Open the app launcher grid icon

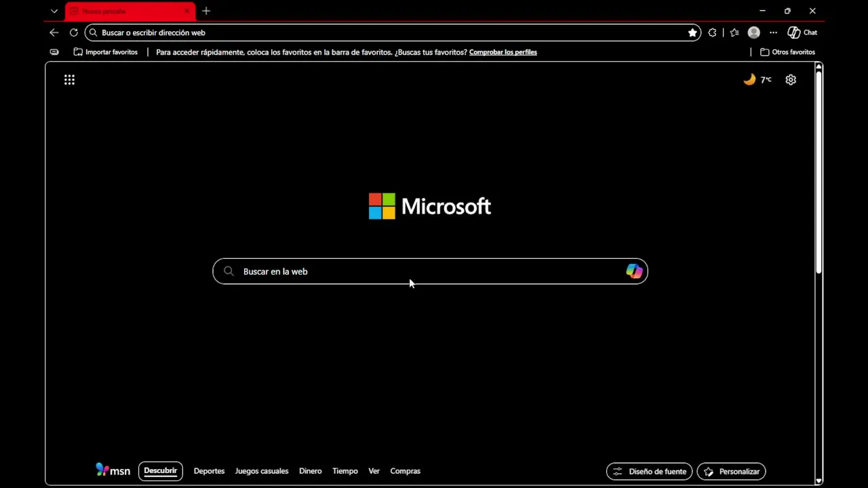69,80
